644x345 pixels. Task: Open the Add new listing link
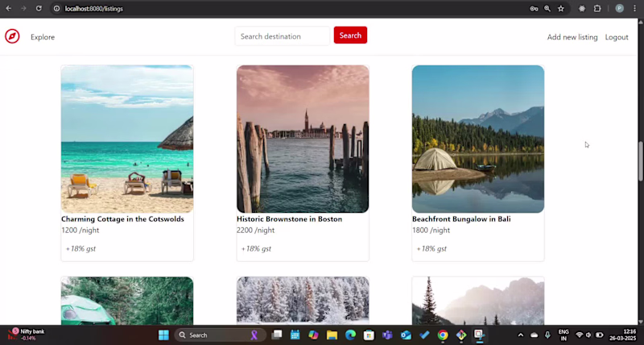tap(572, 37)
